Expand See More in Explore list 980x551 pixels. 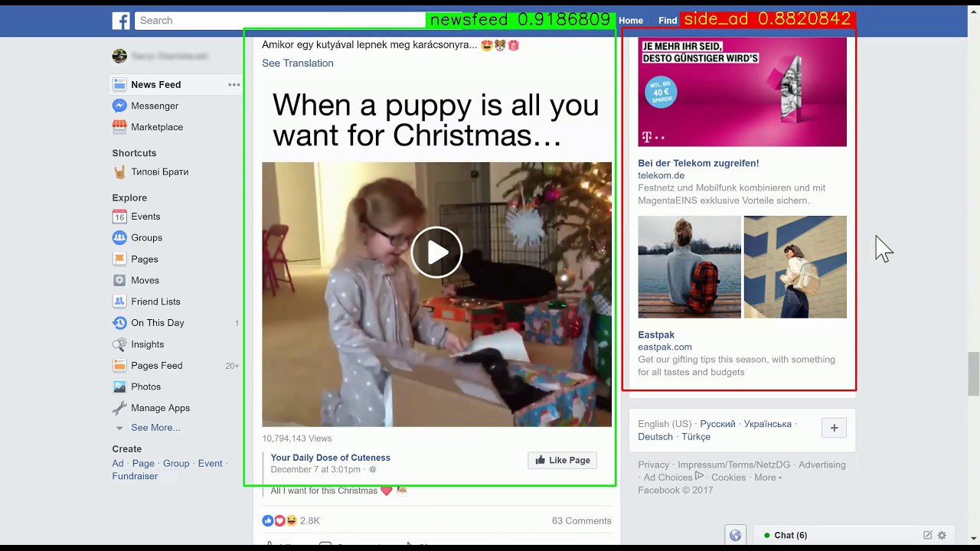[x=155, y=428]
